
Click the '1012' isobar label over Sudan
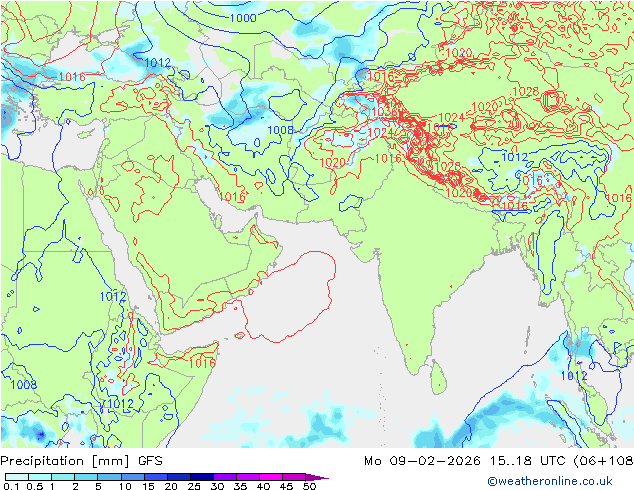pos(113,296)
